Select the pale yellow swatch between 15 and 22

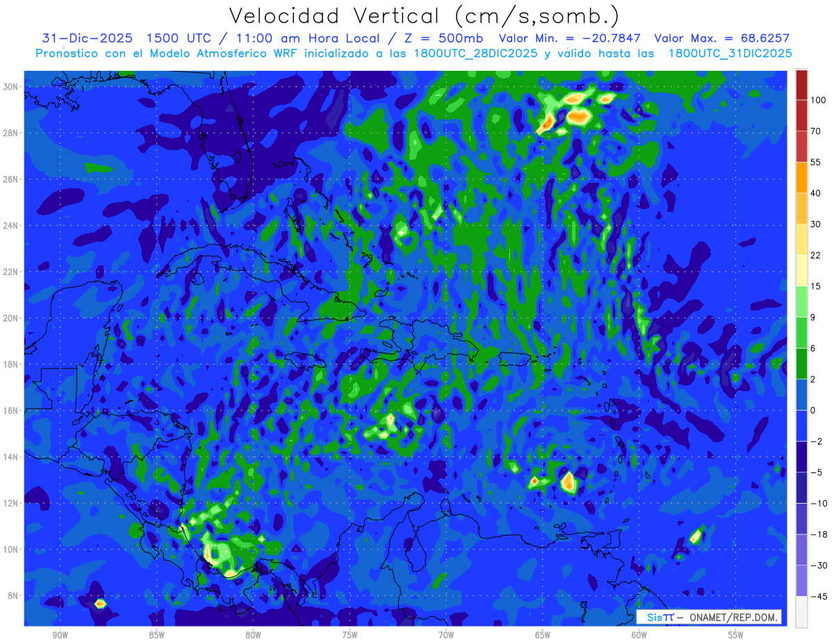pyautogui.click(x=801, y=270)
